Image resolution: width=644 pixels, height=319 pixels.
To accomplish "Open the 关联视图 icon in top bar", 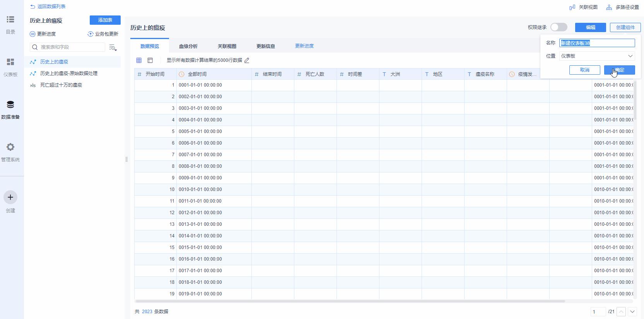I will click(572, 7).
